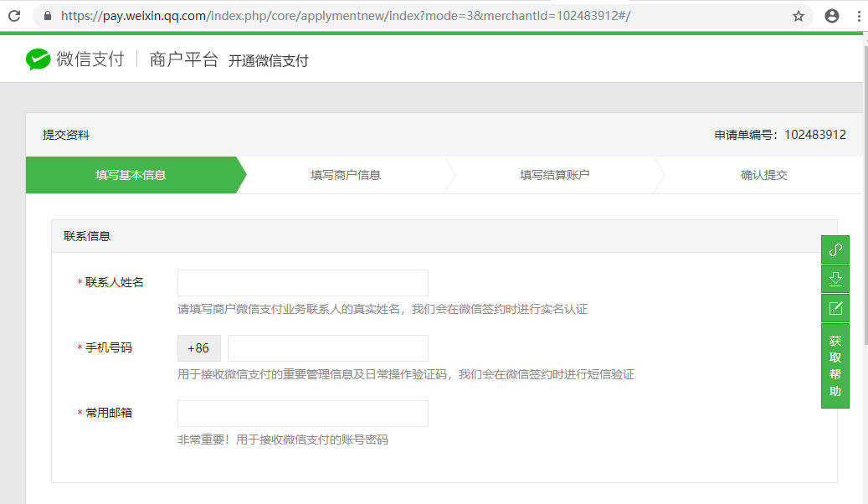
Task: Click the 提交资料 heading
Action: [x=66, y=135]
